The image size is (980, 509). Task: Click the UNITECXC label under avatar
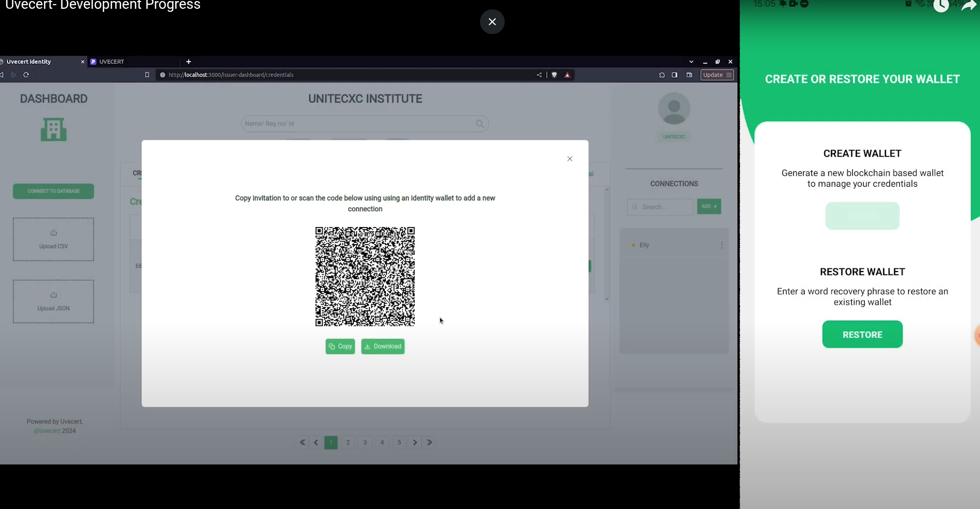tap(674, 137)
